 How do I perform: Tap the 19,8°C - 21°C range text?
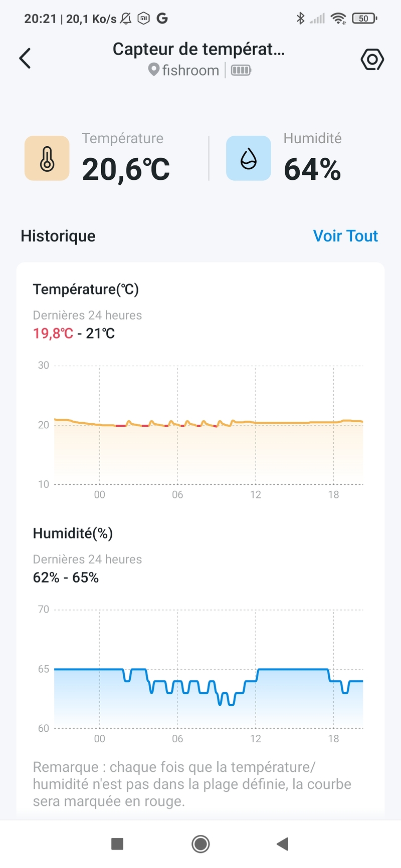click(x=74, y=334)
